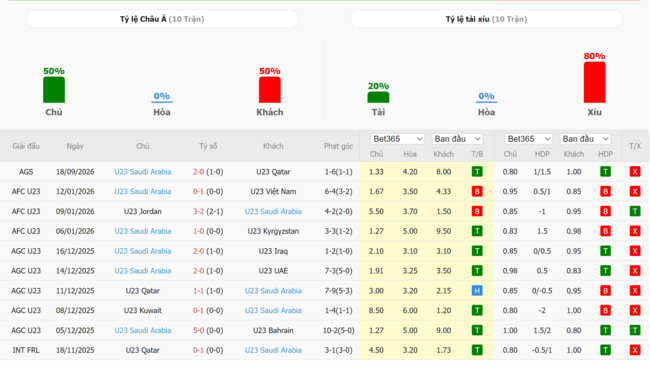Click the blue H icon in 11/12/2025 row
This screenshot has width=650, height=368.
coord(477,291)
